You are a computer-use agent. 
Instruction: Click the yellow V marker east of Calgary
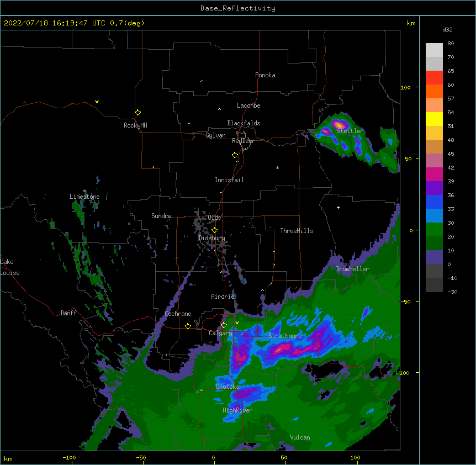coord(237,323)
